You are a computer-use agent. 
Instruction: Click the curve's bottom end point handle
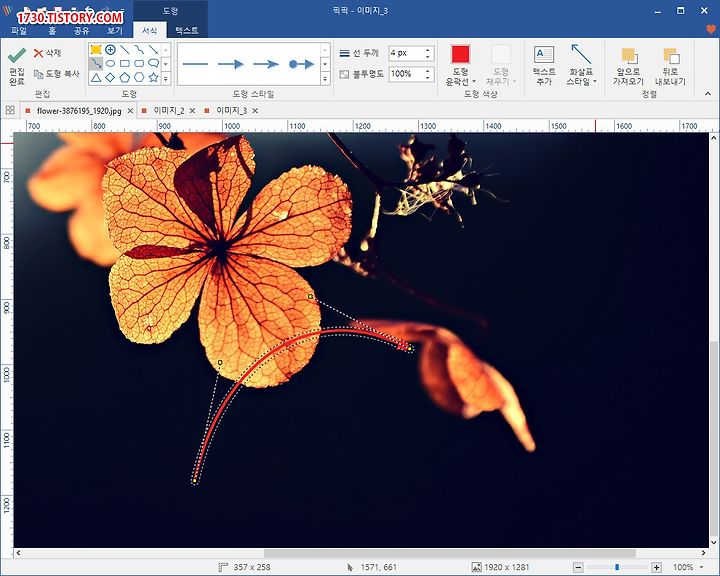(195, 481)
